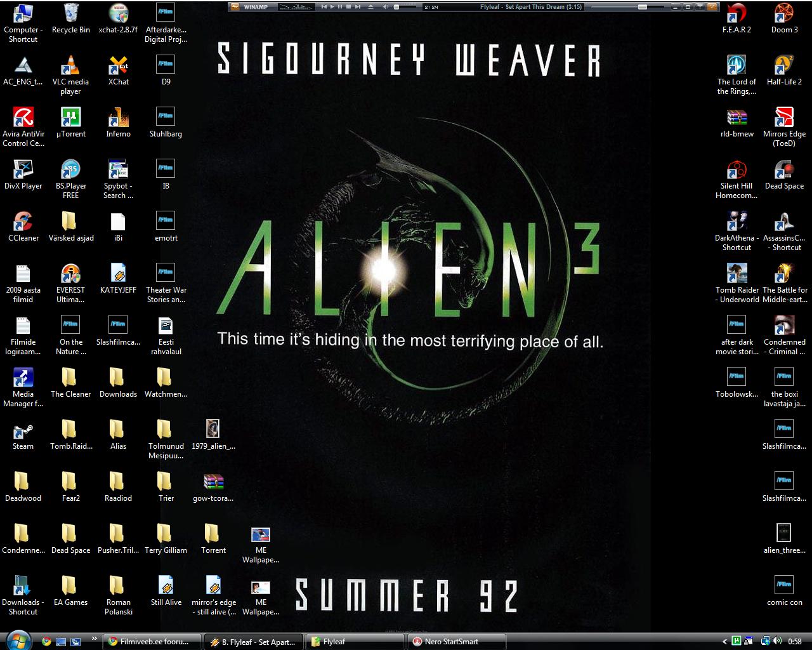Open the Downloads folder on desktop

coord(118,382)
